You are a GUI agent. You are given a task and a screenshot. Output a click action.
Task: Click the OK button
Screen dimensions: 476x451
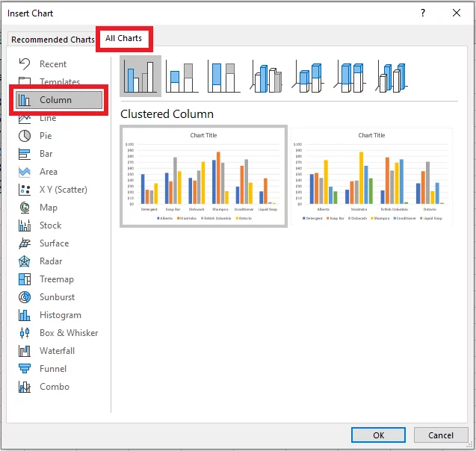click(378, 435)
